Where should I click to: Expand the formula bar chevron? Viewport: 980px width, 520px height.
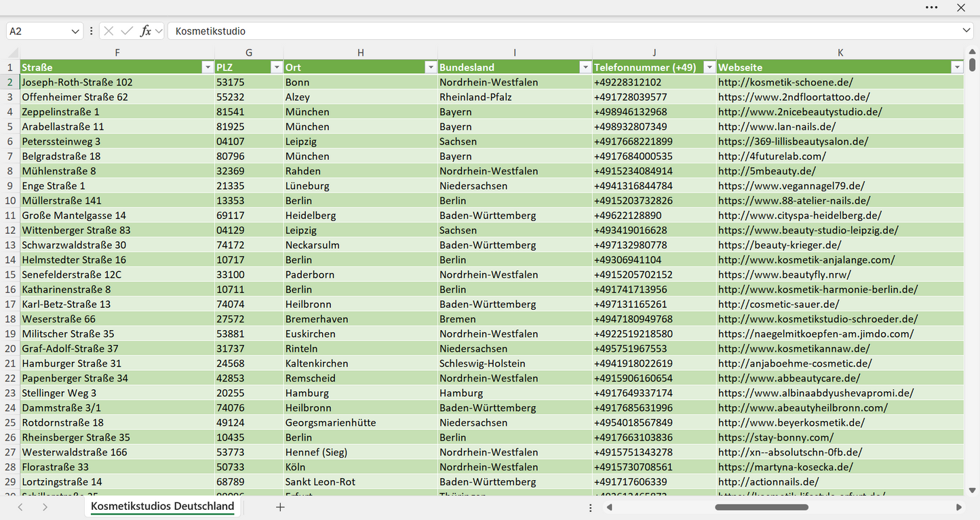[x=966, y=31]
